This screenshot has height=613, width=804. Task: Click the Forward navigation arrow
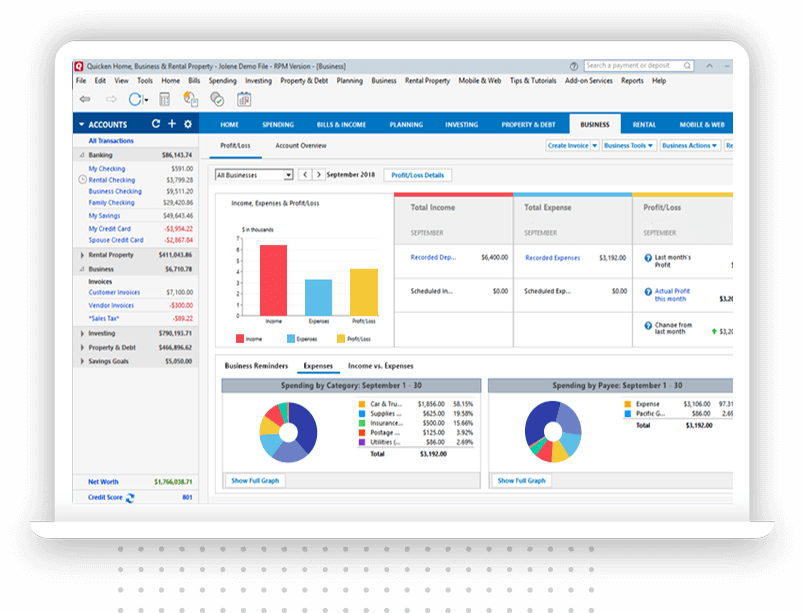pos(111,99)
